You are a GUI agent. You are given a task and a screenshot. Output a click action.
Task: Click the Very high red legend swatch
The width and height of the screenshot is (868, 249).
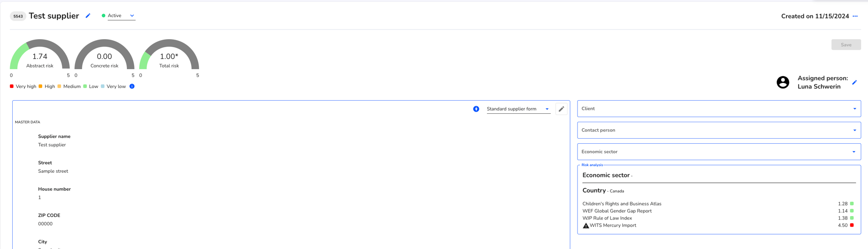click(12, 86)
